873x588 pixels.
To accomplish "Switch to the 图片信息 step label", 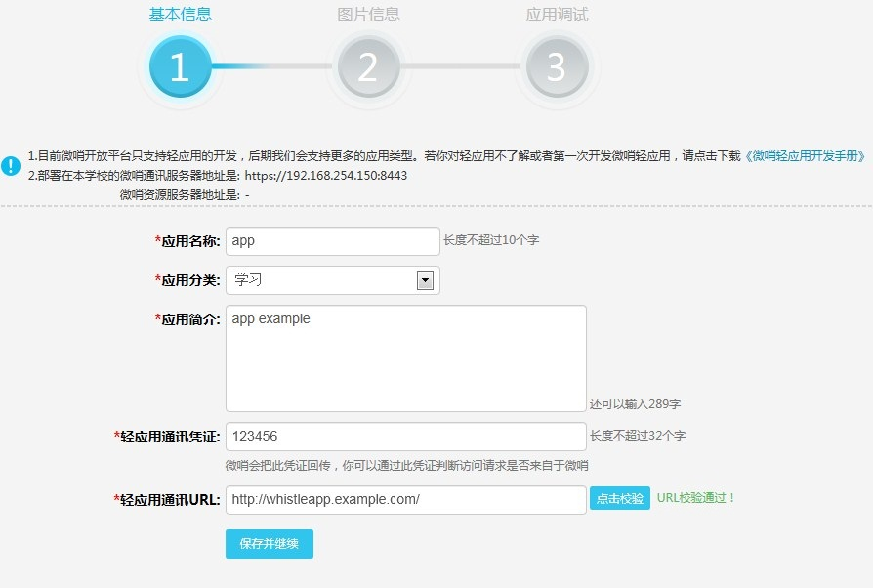I will pyautogui.click(x=368, y=15).
